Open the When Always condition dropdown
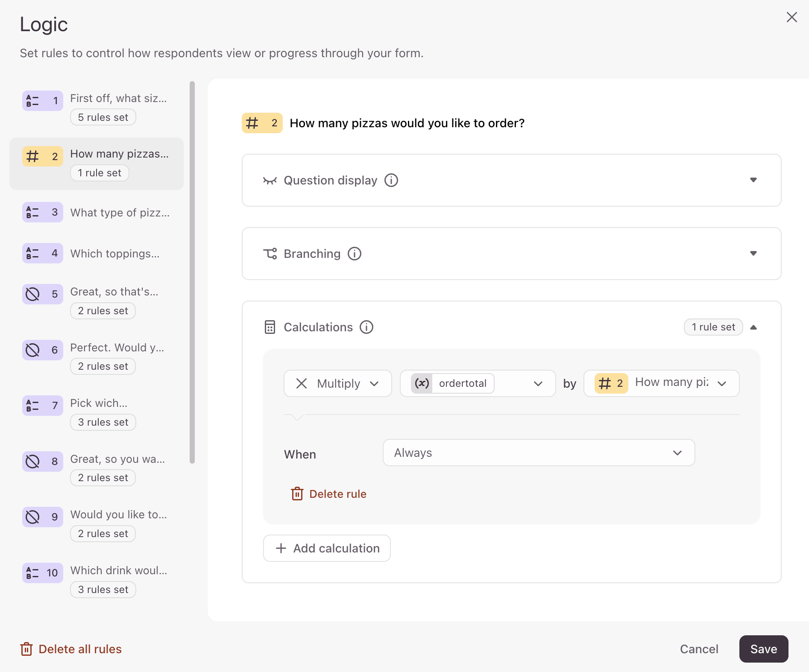This screenshot has height=672, width=809. 539,453
